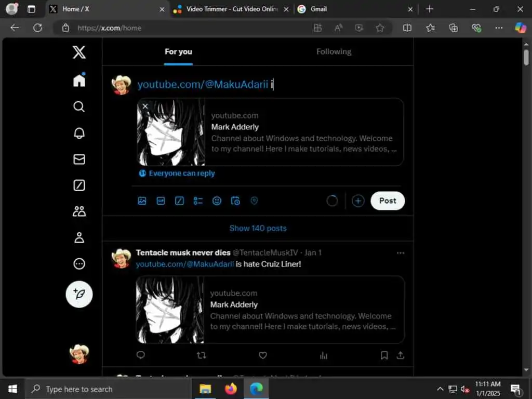Open More circle-dots icon in sidebar

(79, 263)
